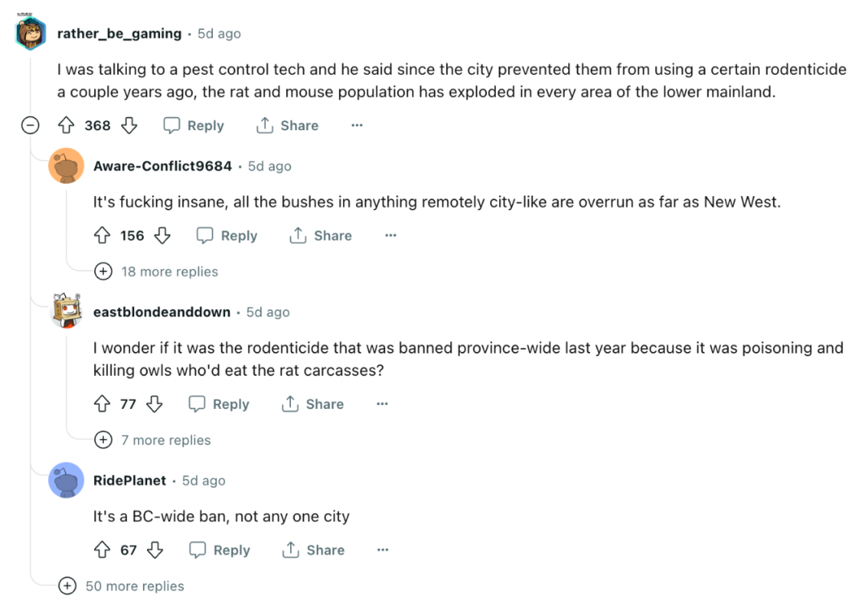Share rather_be_gaming's comment
The image size is (868, 605).
[x=287, y=125]
